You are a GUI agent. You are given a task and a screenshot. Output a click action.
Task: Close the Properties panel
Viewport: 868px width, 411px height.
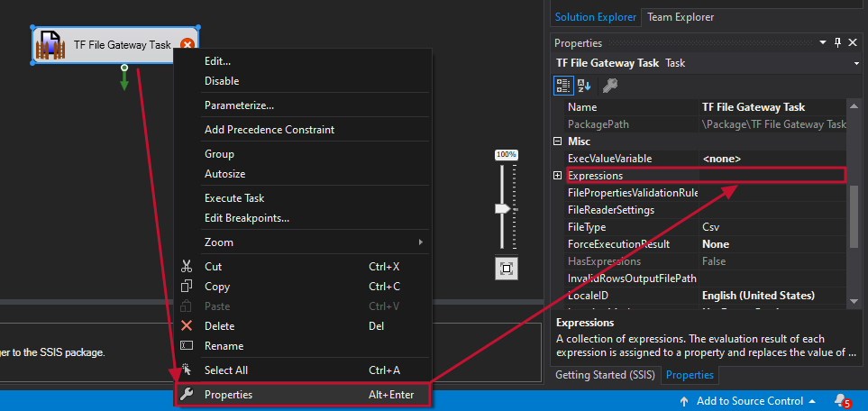point(854,42)
